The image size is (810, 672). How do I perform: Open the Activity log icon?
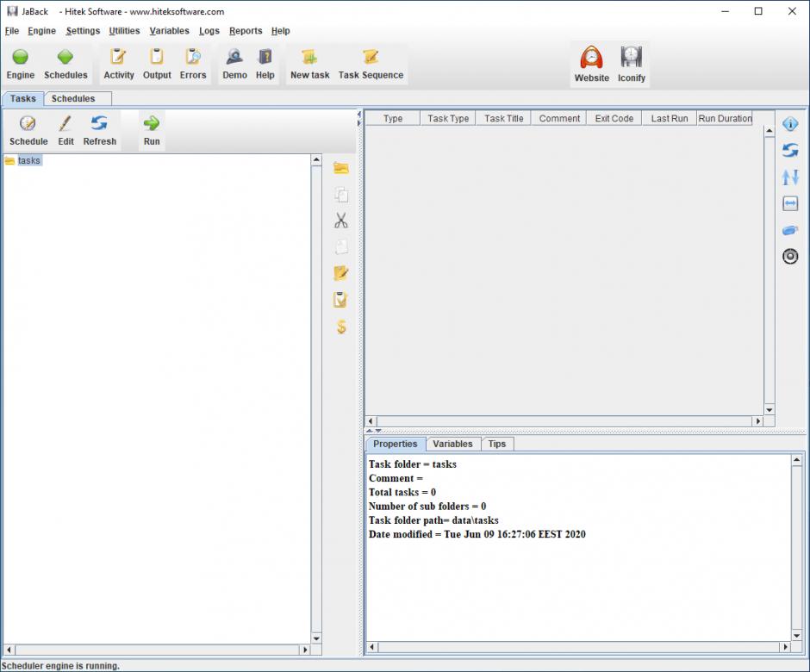118,57
